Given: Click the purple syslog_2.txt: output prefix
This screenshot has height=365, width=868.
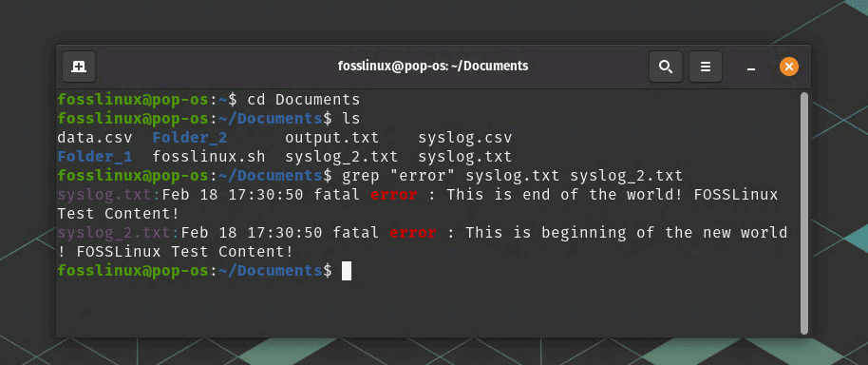Looking at the screenshot, I should pos(119,233).
